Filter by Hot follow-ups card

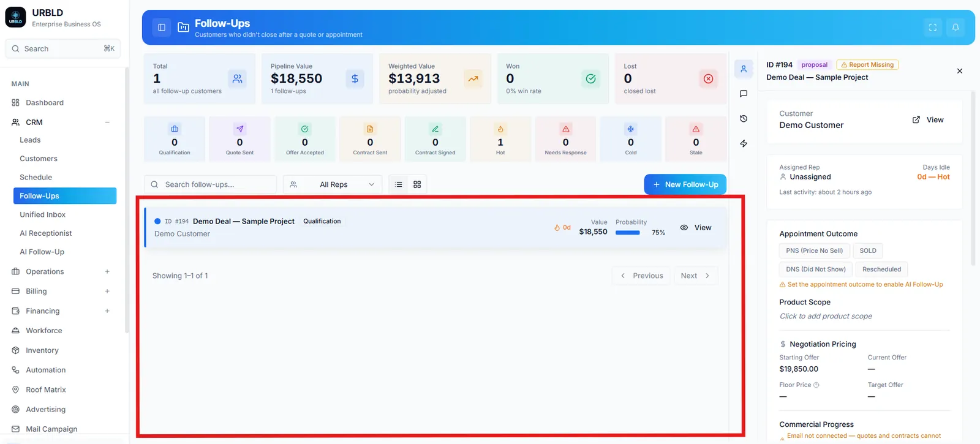(500, 139)
